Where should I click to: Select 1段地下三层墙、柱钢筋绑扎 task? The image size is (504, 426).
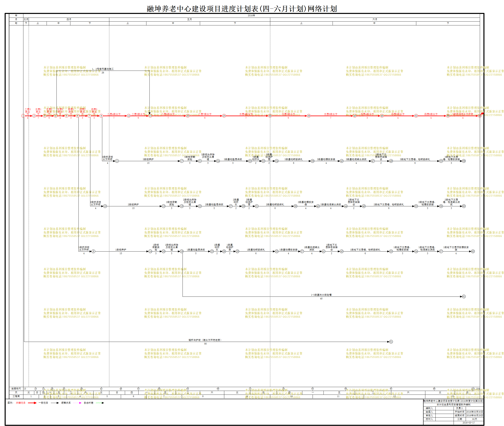[365, 250]
